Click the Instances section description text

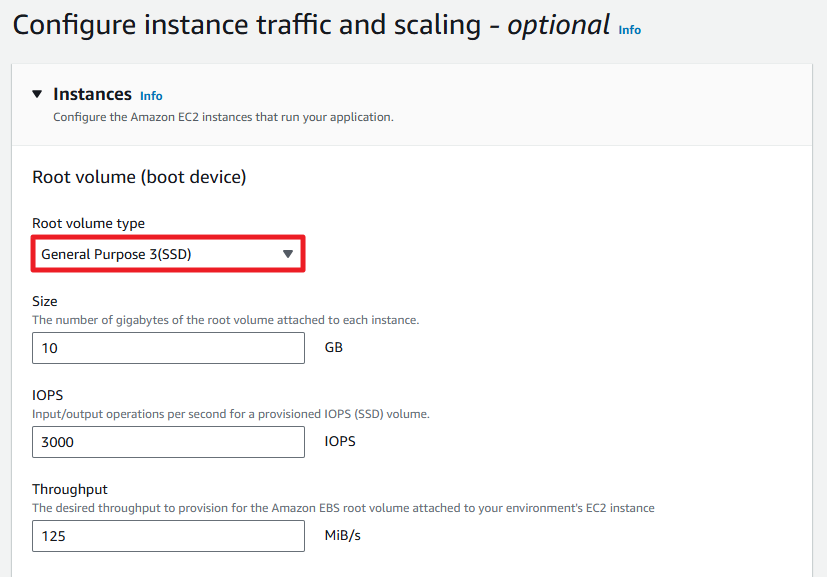(223, 117)
